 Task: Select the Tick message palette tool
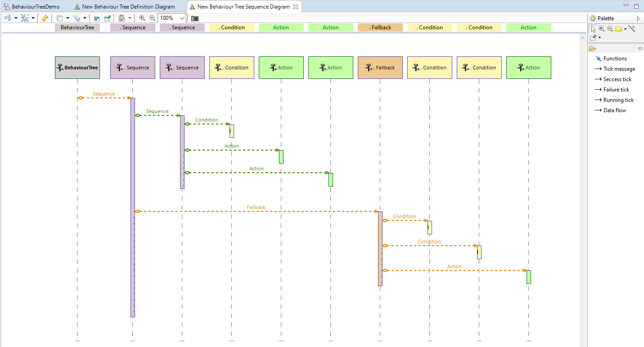pyautogui.click(x=619, y=69)
